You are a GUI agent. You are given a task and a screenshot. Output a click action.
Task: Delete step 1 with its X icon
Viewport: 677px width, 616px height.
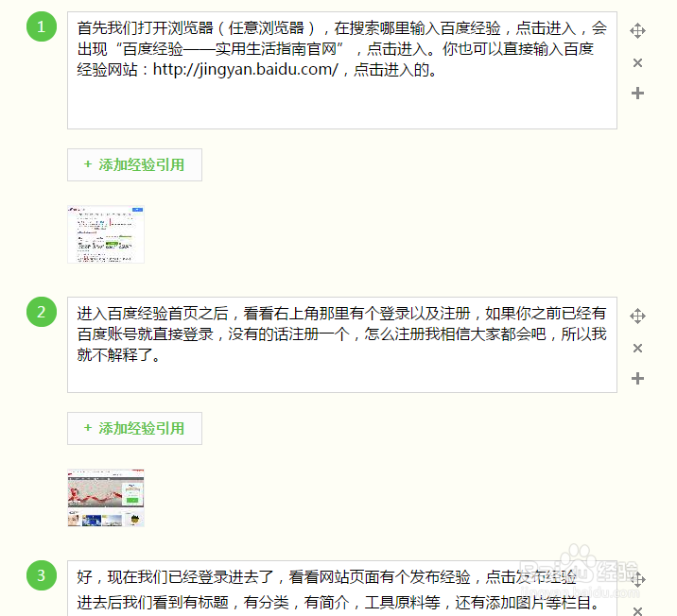(x=637, y=63)
